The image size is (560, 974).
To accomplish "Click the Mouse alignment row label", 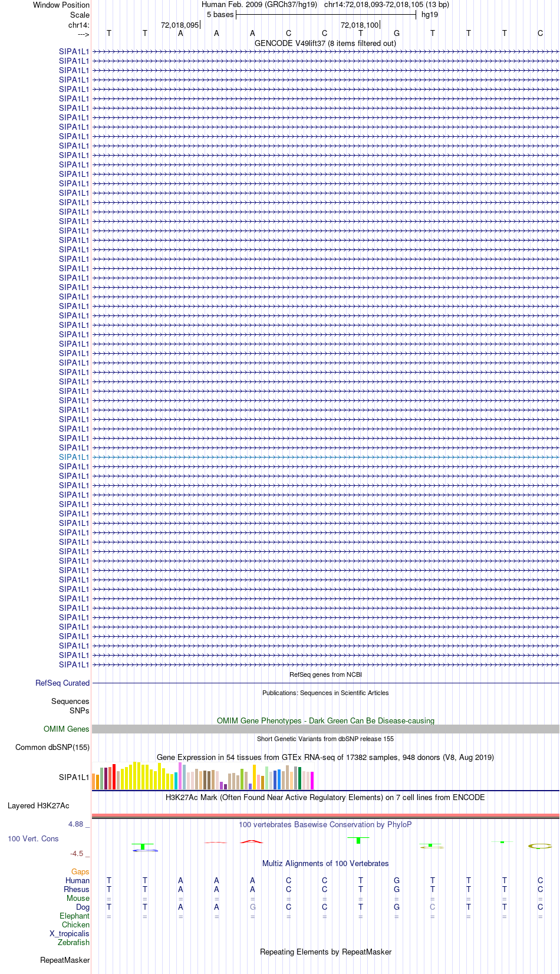I will (x=78, y=898).
